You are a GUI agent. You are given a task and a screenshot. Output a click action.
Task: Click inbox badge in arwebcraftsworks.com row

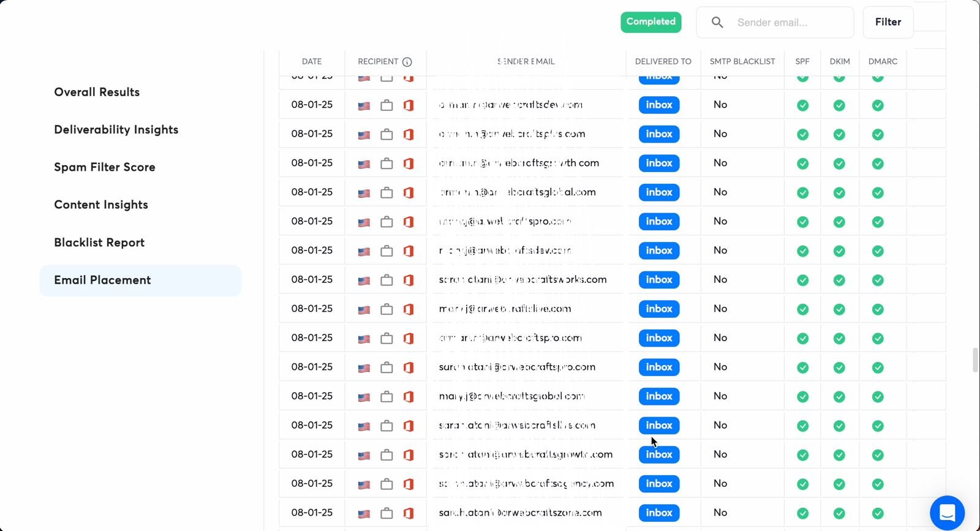pyautogui.click(x=659, y=280)
